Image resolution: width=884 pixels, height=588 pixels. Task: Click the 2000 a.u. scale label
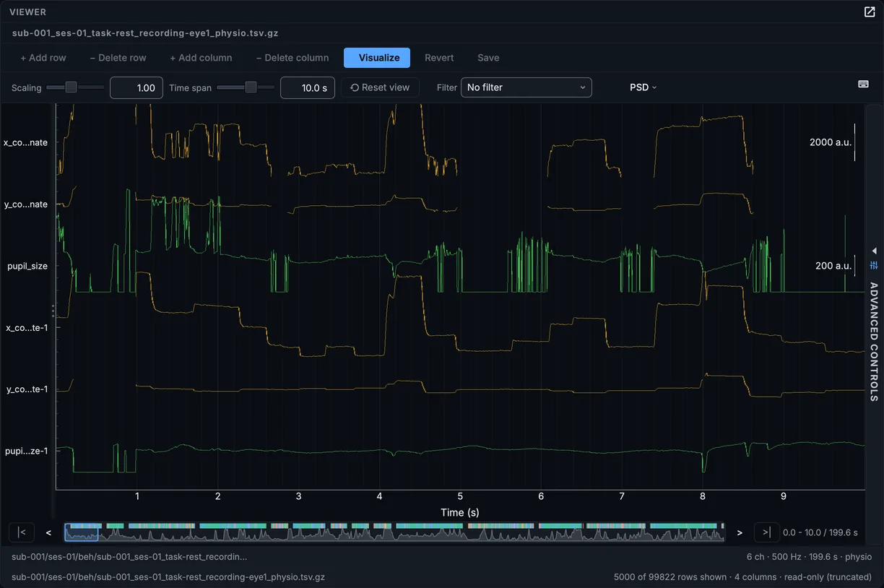(831, 142)
